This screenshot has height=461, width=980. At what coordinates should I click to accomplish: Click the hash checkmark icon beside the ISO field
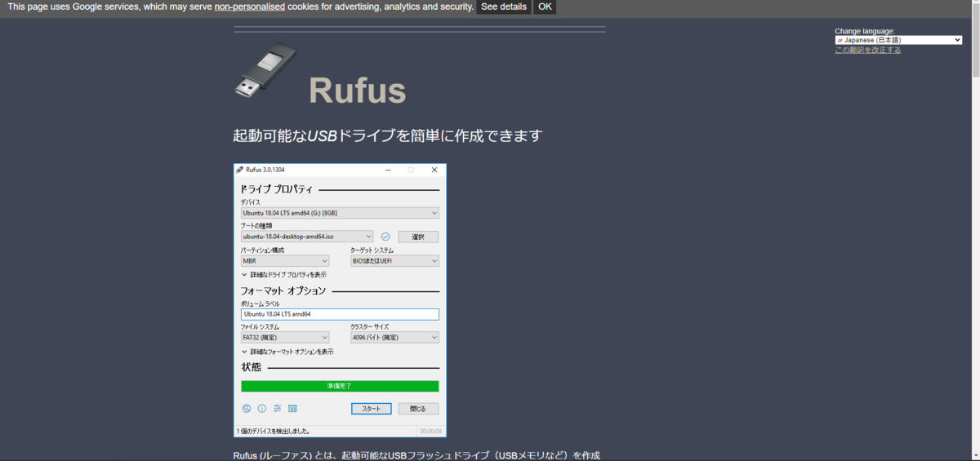click(385, 237)
